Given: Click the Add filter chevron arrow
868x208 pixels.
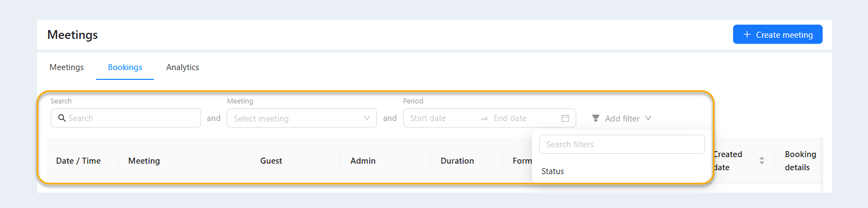Looking at the screenshot, I should [x=648, y=118].
